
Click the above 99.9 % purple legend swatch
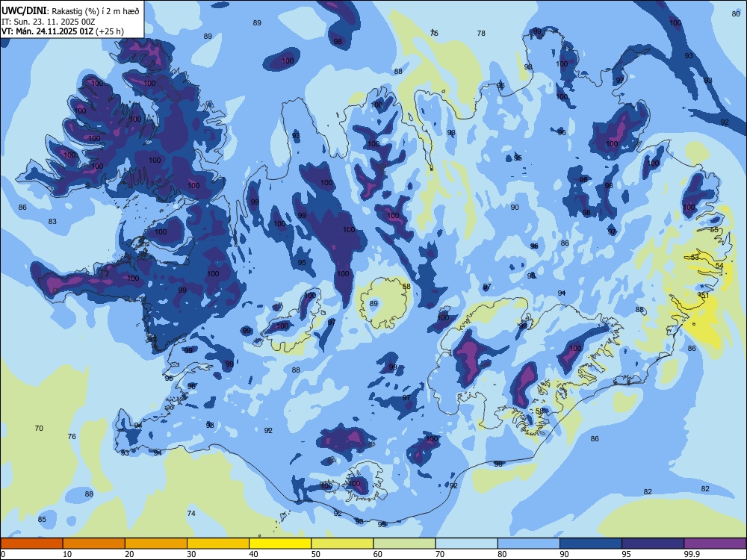(715, 544)
